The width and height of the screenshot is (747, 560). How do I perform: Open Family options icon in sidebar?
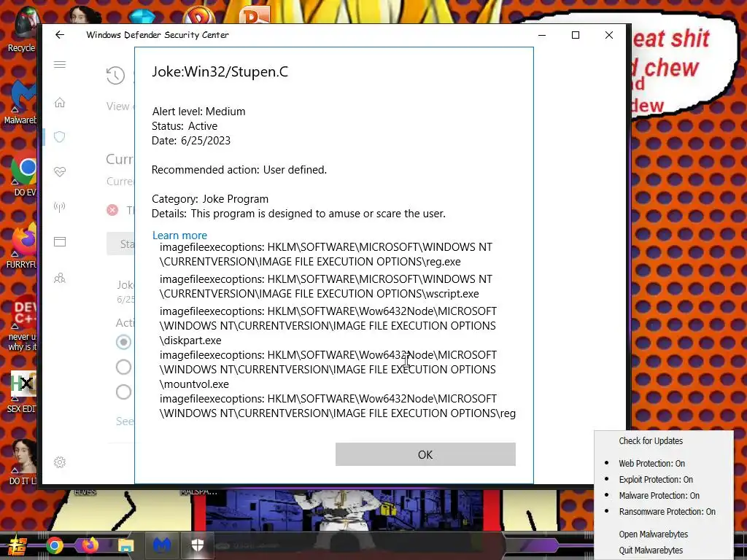click(60, 278)
